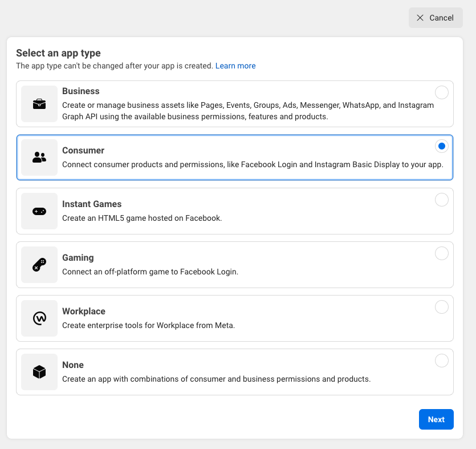476x449 pixels.
Task: Select the Instant Games radio button
Action: (442, 200)
